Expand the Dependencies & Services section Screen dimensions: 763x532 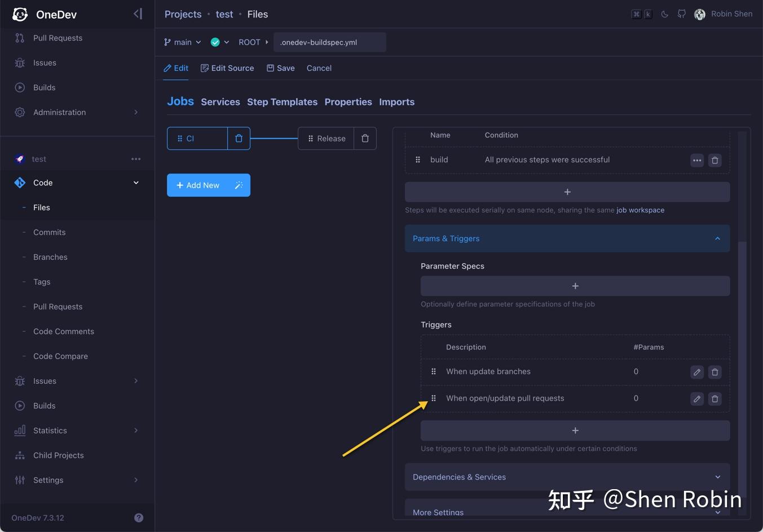(567, 477)
